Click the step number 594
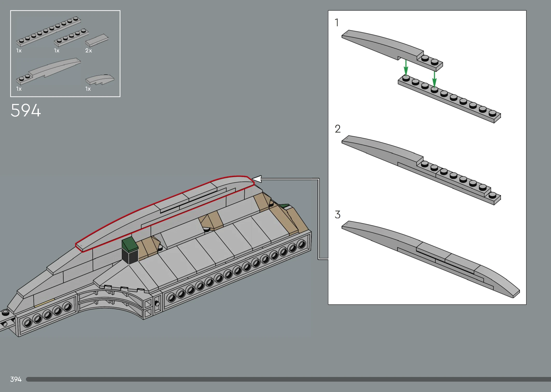551x392 pixels. coord(26,110)
